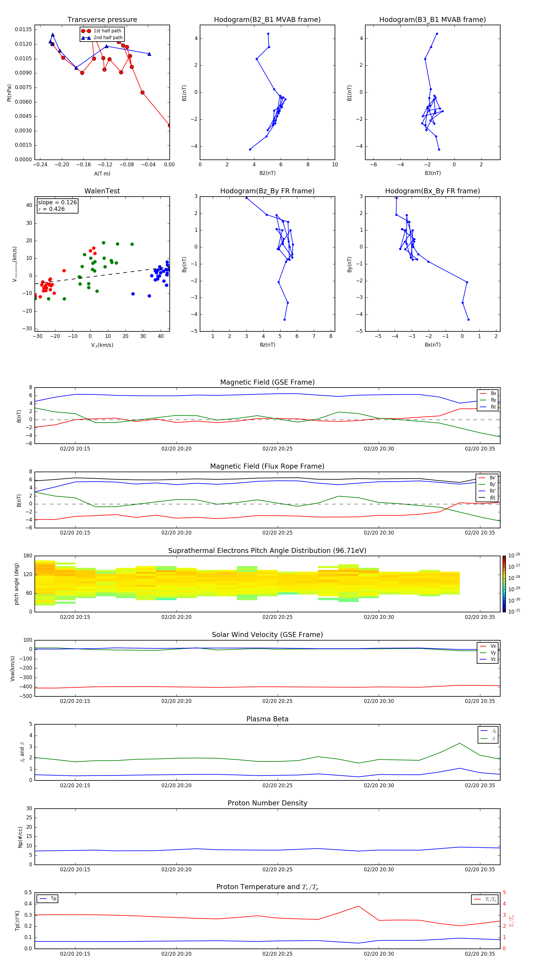
Task: Click the 'Transverse pressure' plot title
Action: pyautogui.click(x=102, y=20)
